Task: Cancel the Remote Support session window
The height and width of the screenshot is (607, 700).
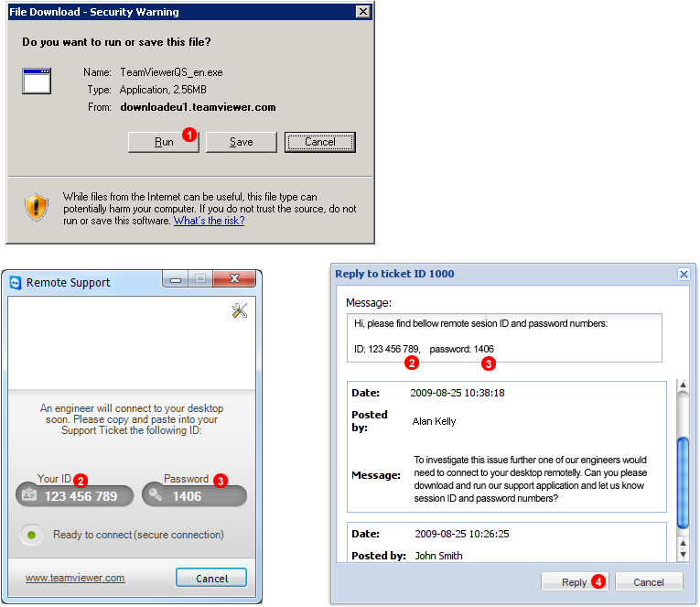Action: point(211,578)
